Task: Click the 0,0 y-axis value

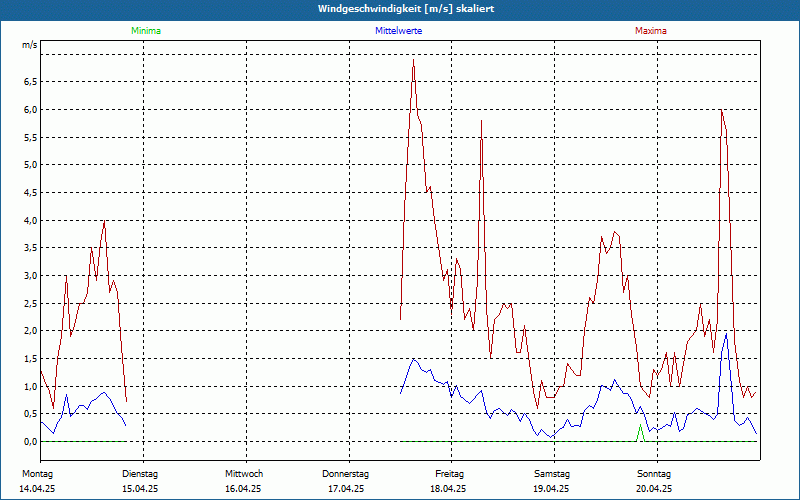Action: [x=31, y=442]
